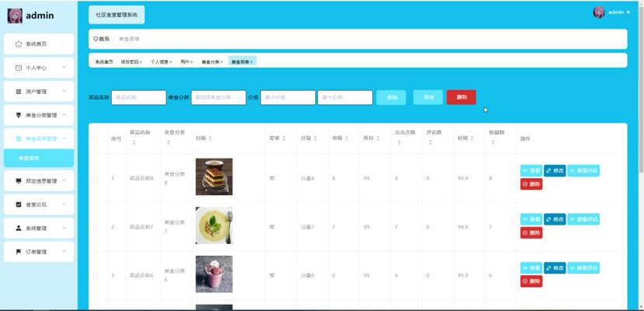This screenshot has width=644, height=311.
Task: Close the 个人信息 tab with its x
Action: click(x=170, y=62)
